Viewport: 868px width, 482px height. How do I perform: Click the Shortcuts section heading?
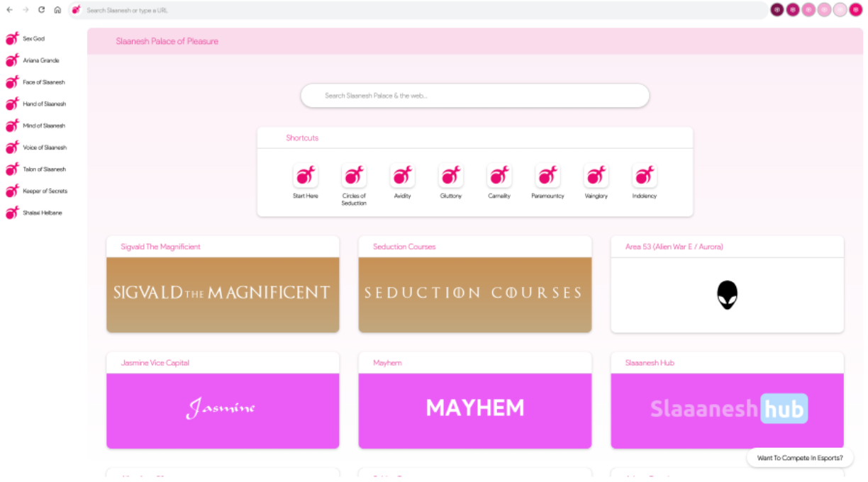(302, 138)
